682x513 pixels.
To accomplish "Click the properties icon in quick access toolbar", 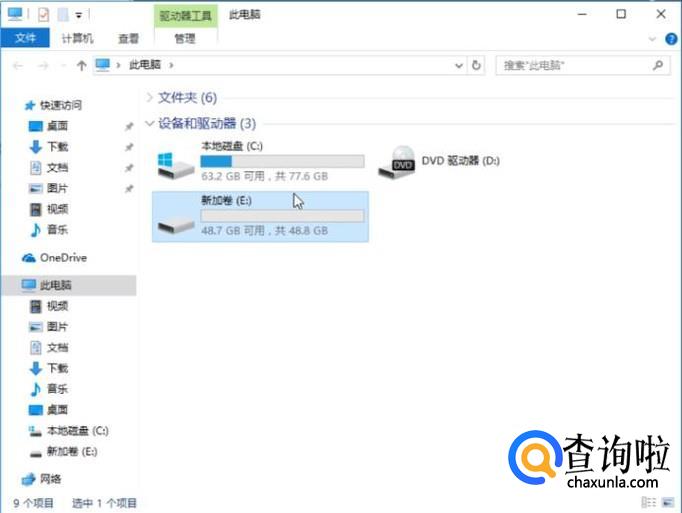I will (43, 15).
